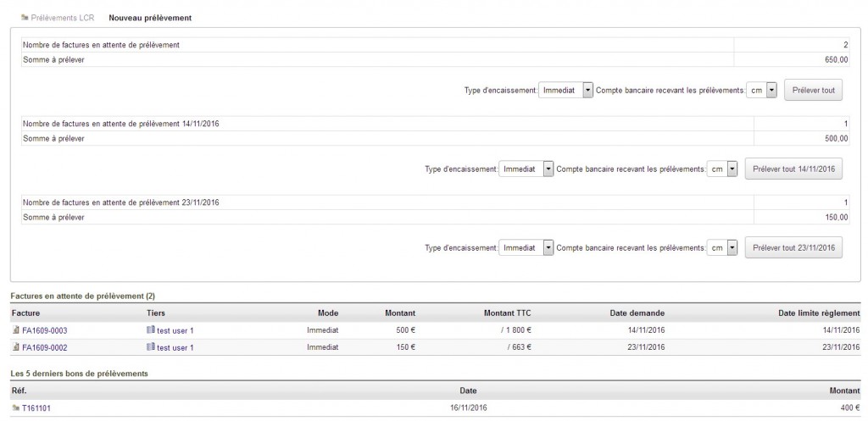This screenshot has width=868, height=421.
Task: Click the Prélèvements LCR tab icon
Action: tap(25, 18)
